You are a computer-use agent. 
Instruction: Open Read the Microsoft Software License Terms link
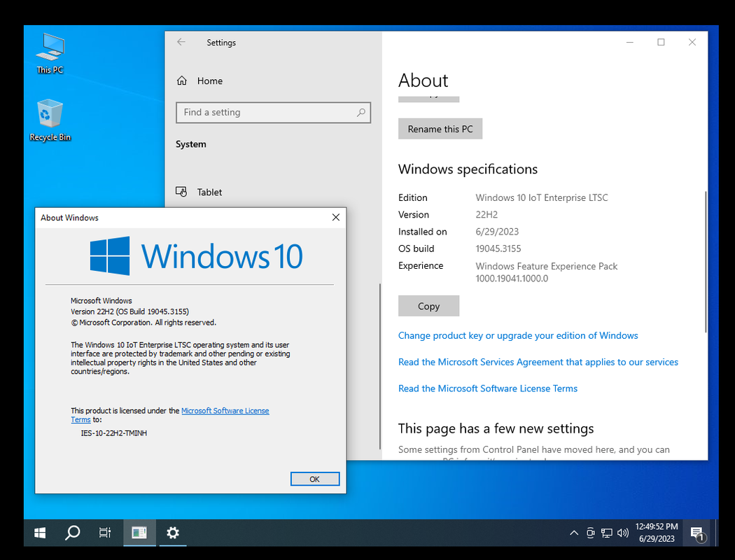tap(487, 388)
